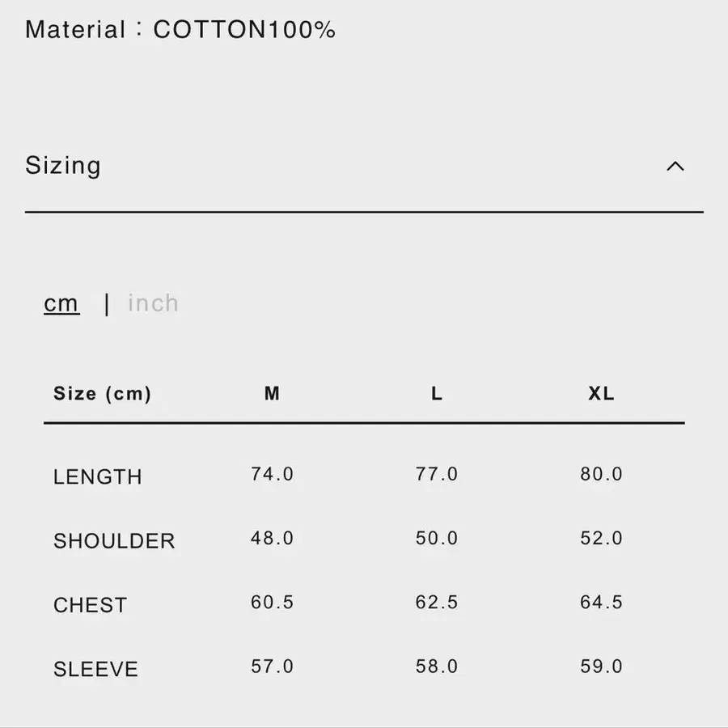Click the Sizing section heading
728x728 pixels.
[63, 166]
